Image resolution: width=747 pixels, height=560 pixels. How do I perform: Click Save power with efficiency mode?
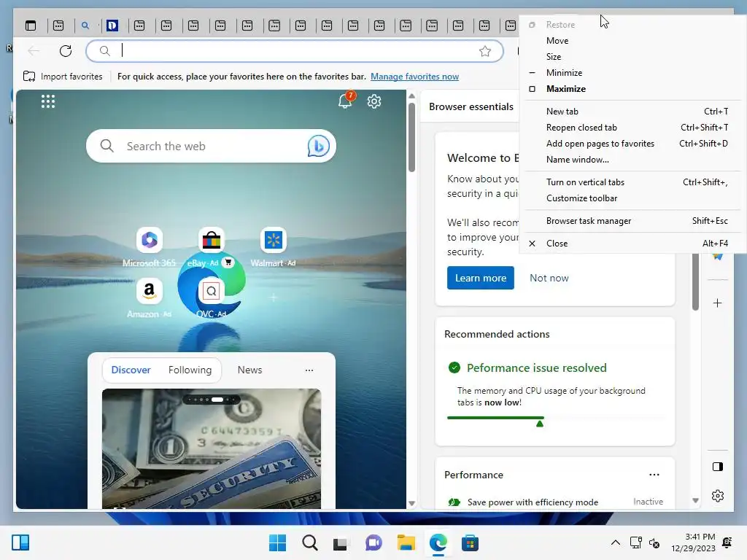tap(533, 502)
